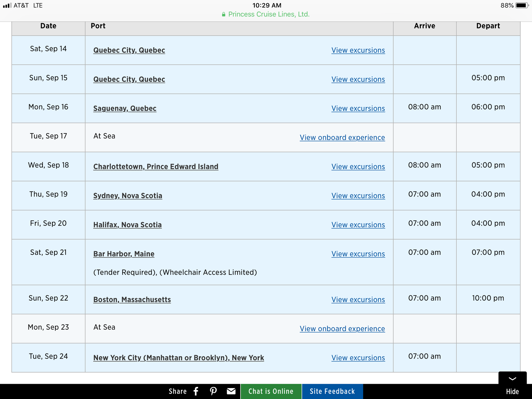Open Charlottetown, Prince Edward Island link

156,167
